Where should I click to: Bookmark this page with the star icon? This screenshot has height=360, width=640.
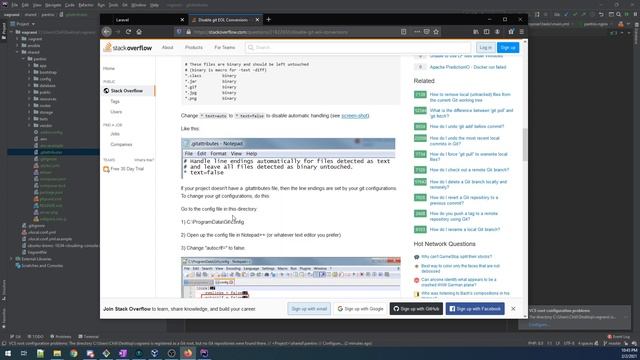436,31
